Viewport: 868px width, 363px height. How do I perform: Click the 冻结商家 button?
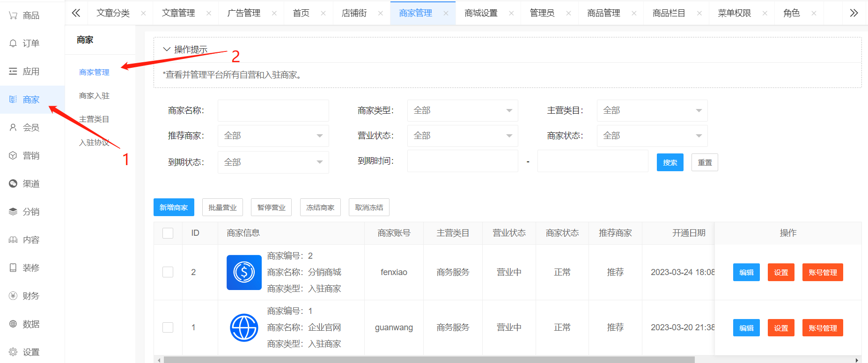pyautogui.click(x=320, y=207)
